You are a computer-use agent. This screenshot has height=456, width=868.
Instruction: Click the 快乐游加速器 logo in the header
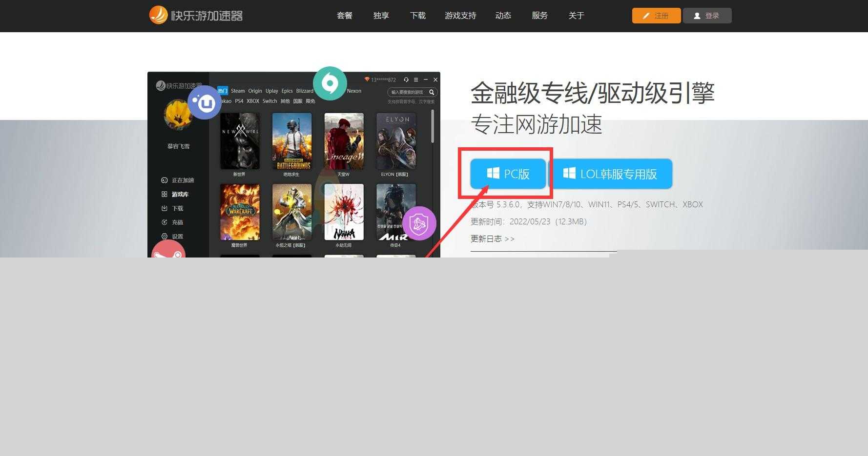(x=196, y=15)
